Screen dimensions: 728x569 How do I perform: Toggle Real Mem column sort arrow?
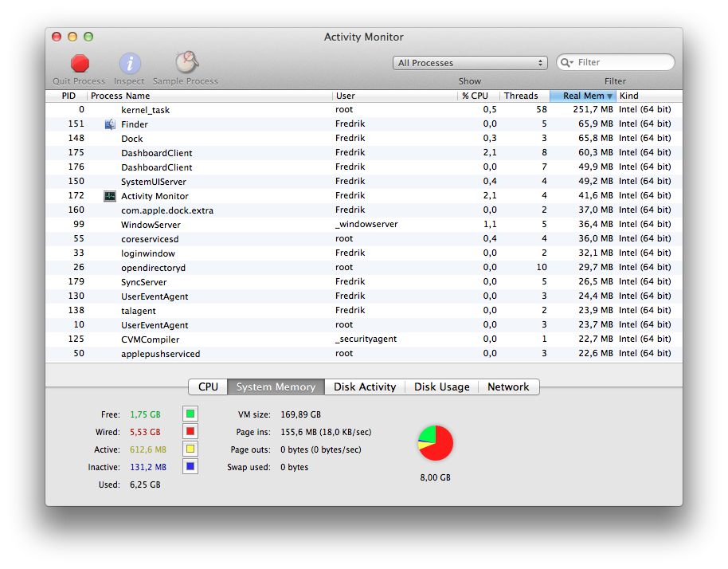click(x=609, y=96)
